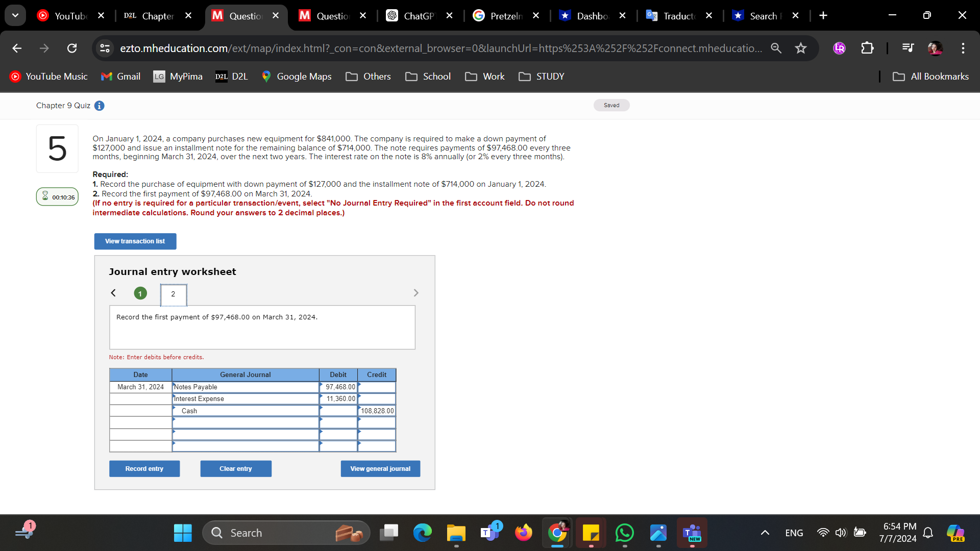Open Firefox from the taskbar
The height and width of the screenshot is (551, 980).
[523, 532]
